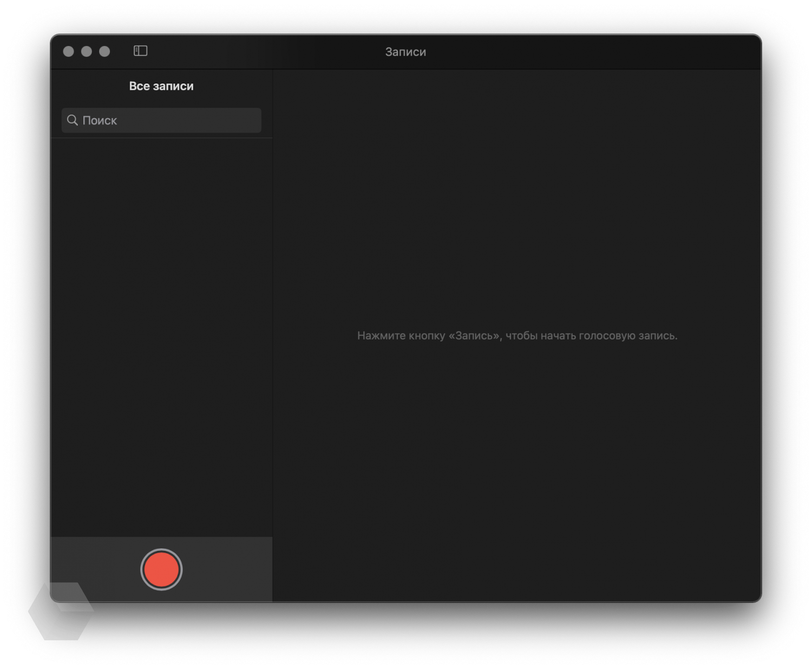
Task: Toggle the sidebar visibility icon
Action: pyautogui.click(x=140, y=51)
